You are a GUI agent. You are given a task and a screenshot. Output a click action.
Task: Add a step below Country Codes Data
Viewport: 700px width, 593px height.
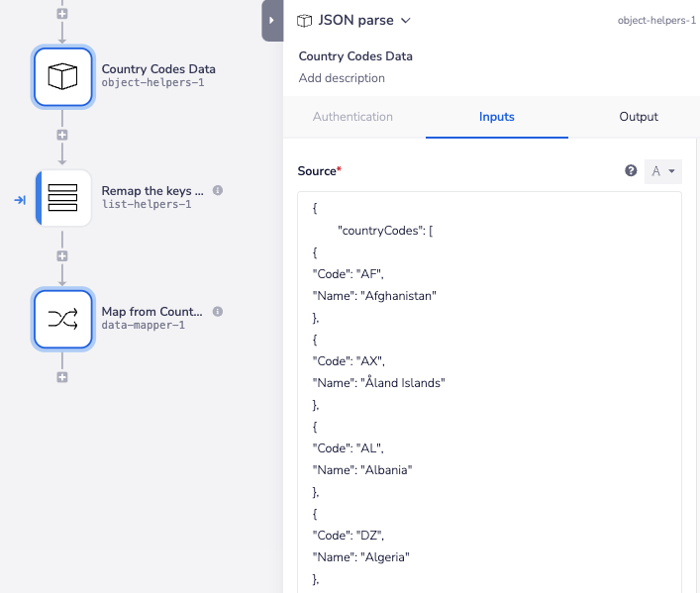62,135
